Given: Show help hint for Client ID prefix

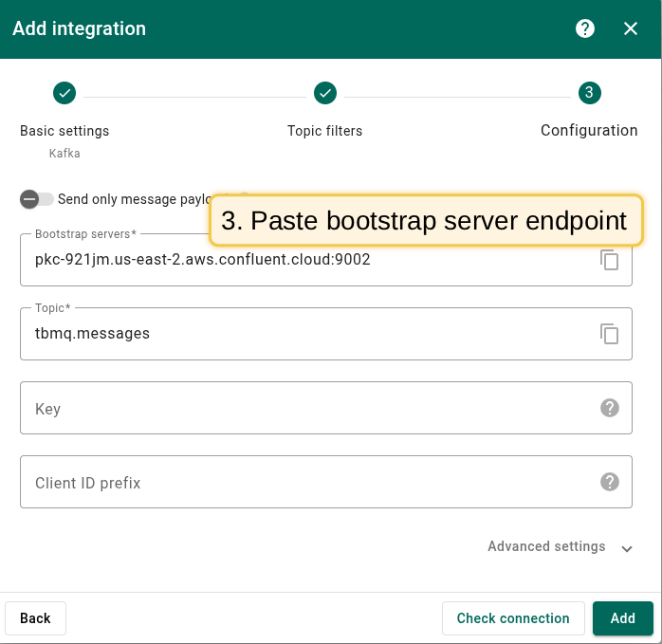Looking at the screenshot, I should [610, 482].
